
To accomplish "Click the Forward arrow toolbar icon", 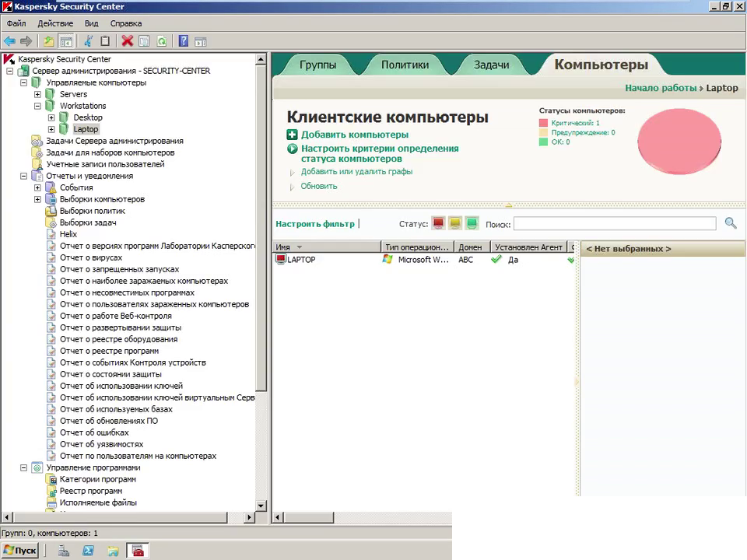I will pyautogui.click(x=26, y=41).
